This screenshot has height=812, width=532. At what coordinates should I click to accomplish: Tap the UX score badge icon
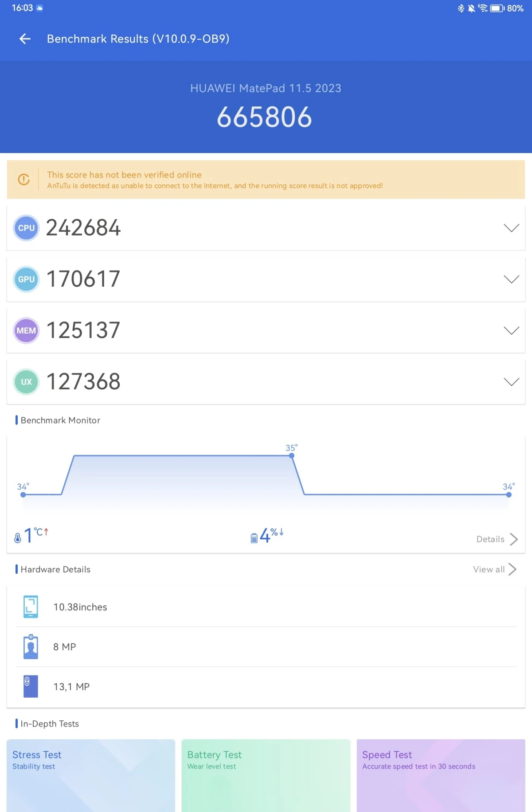point(26,382)
